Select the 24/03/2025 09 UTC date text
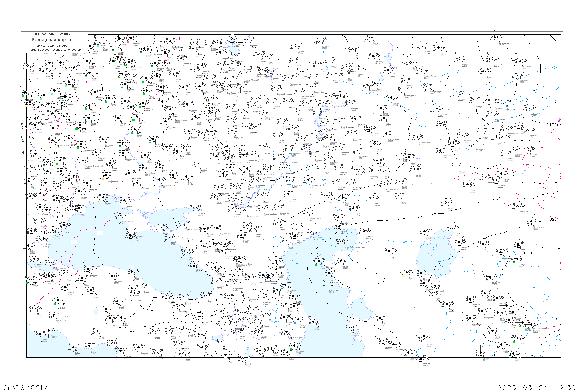Viewport: 588px width, 392px height. click(52, 46)
